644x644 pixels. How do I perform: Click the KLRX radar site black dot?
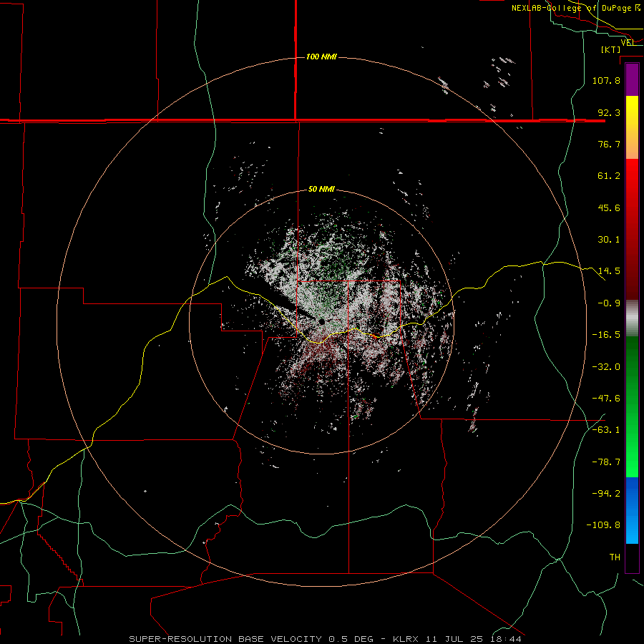[322, 322]
